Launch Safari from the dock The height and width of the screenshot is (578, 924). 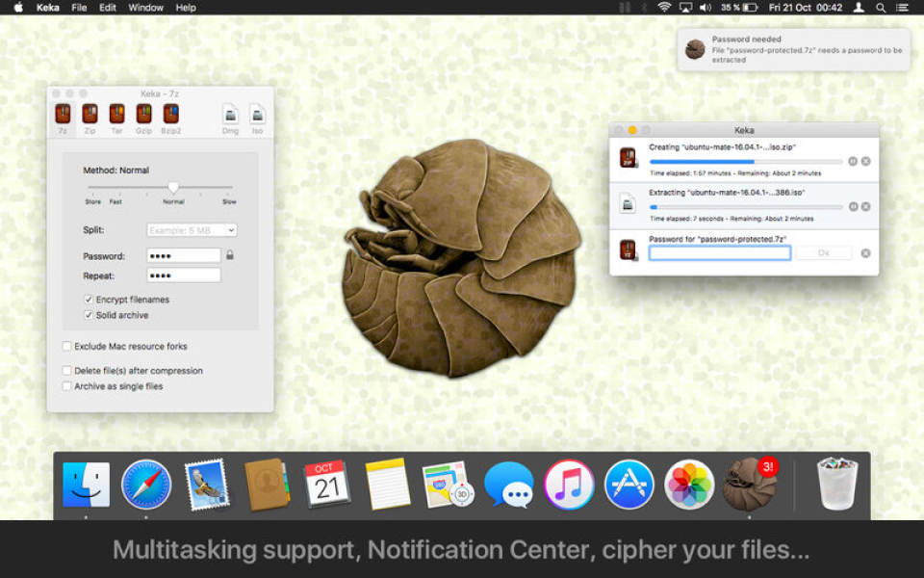[146, 485]
